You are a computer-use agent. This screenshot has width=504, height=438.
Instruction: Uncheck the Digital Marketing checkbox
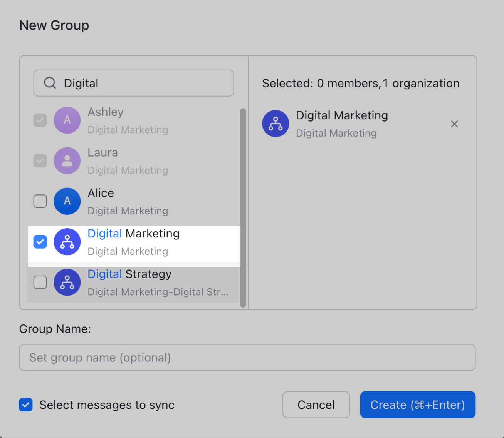(x=40, y=242)
